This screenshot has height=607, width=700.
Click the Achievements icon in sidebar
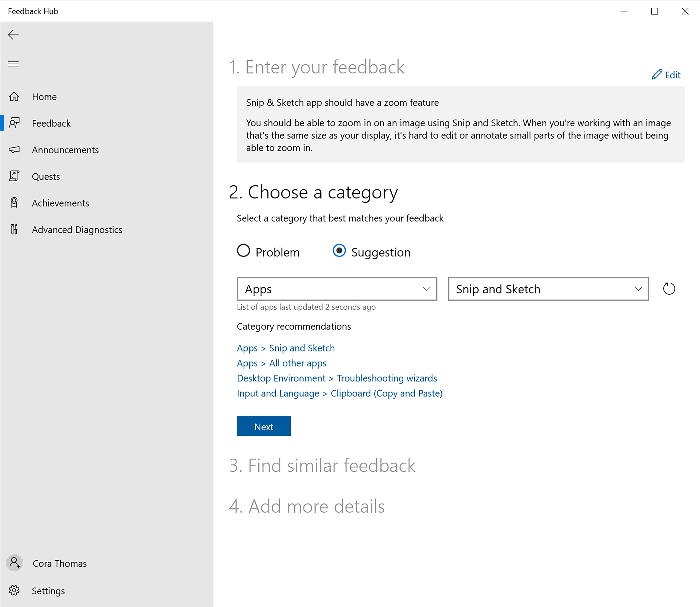[x=15, y=203]
